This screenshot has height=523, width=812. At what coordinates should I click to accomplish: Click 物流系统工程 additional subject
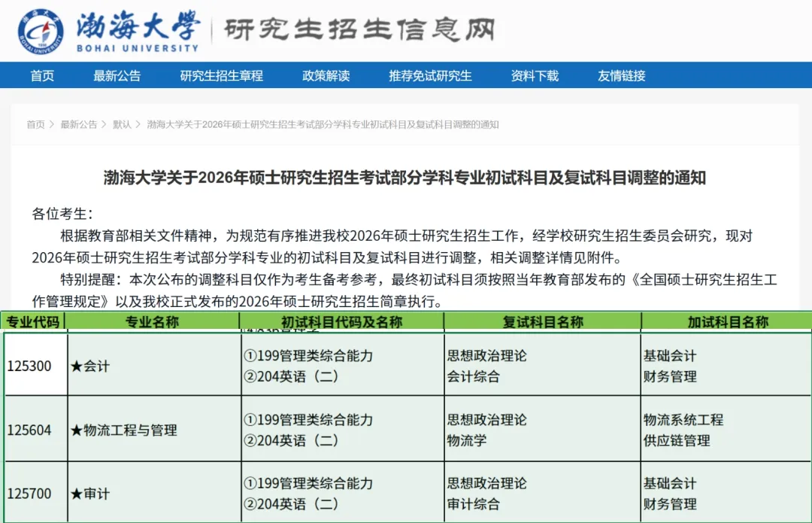[x=683, y=420]
